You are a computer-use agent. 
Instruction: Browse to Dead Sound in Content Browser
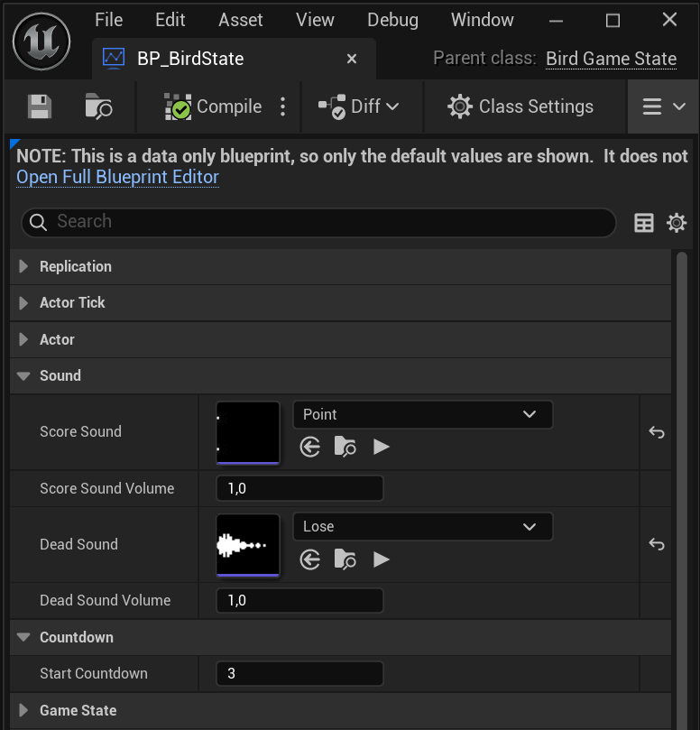click(x=345, y=559)
